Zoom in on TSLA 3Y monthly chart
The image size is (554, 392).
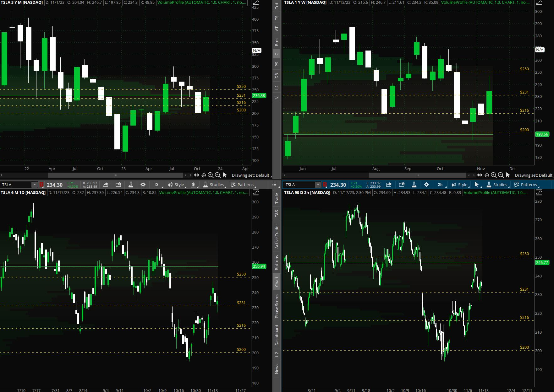211,175
